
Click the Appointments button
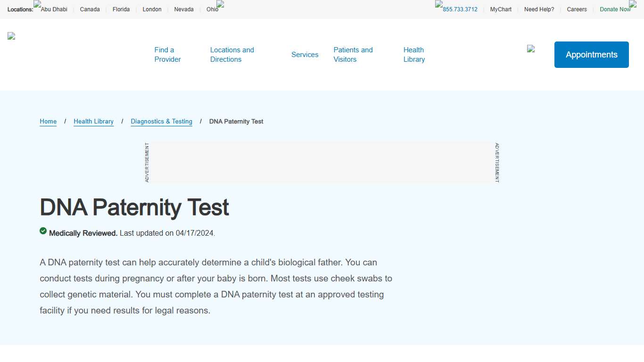coord(591,55)
